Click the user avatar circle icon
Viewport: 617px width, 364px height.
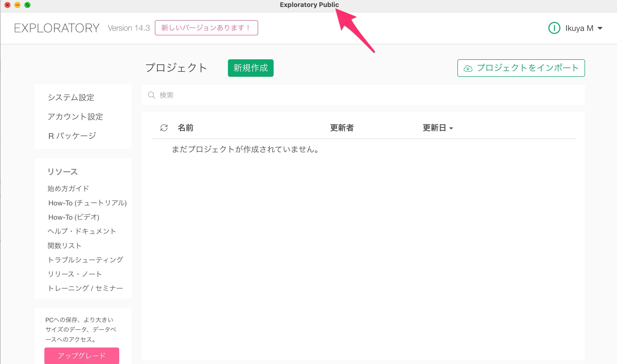pos(554,28)
